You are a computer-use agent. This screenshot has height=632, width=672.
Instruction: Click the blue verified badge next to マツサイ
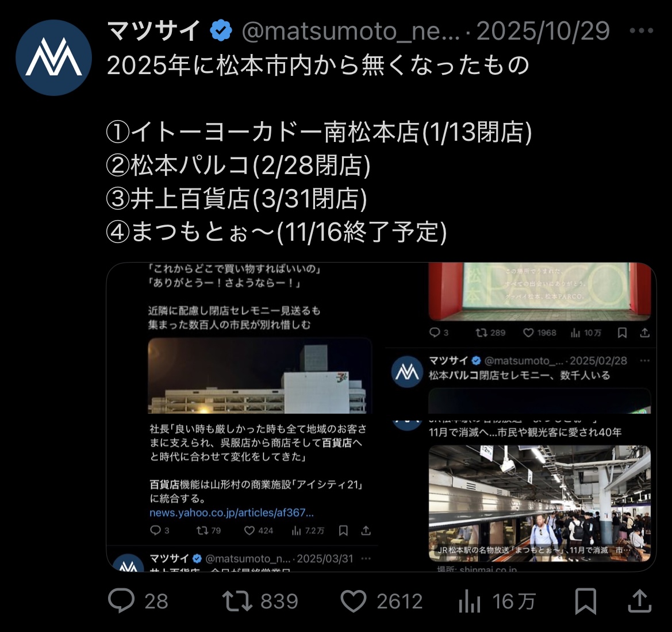(221, 30)
